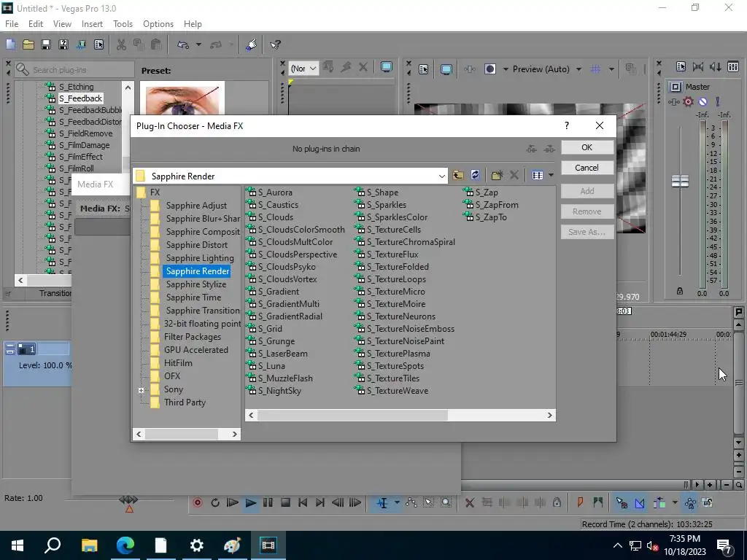
Task: Click the Record button in transport bar
Action: click(198, 502)
